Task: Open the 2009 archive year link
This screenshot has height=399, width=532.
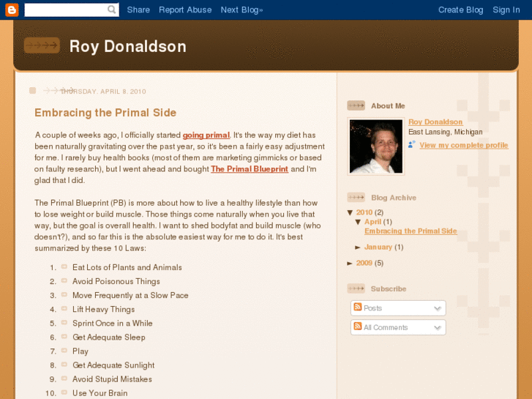Action: (364, 263)
